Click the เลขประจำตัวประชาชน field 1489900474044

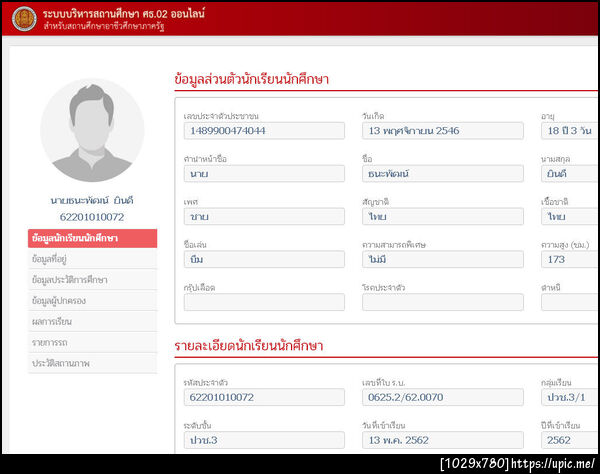[264, 131]
